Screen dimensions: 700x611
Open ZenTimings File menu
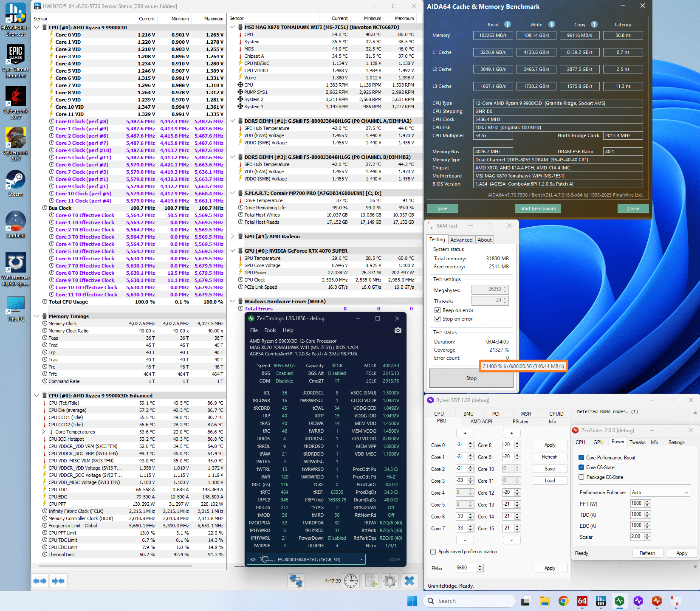(x=254, y=330)
